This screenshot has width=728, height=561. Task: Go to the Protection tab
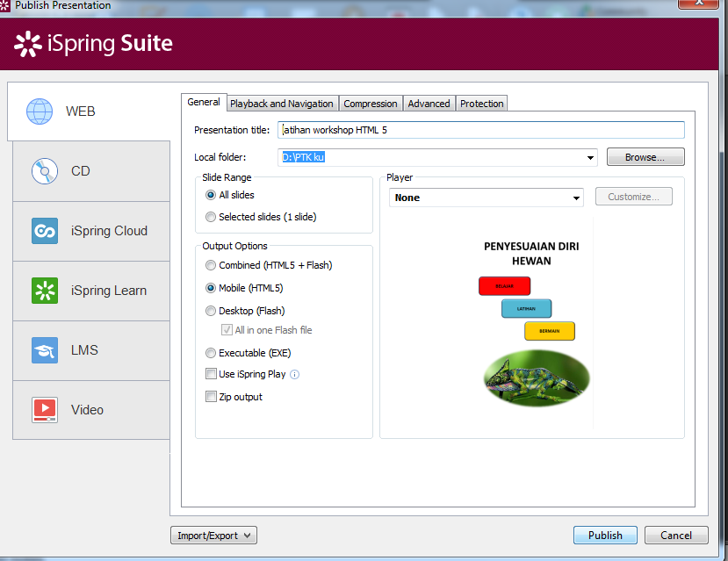coord(481,104)
